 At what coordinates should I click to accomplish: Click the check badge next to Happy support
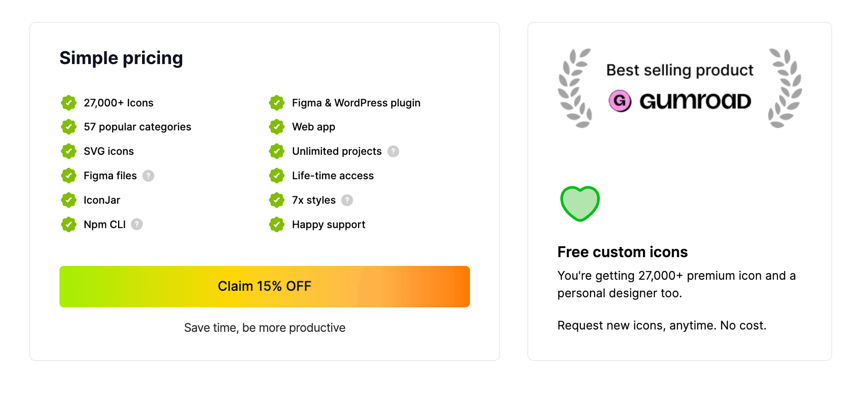point(277,224)
